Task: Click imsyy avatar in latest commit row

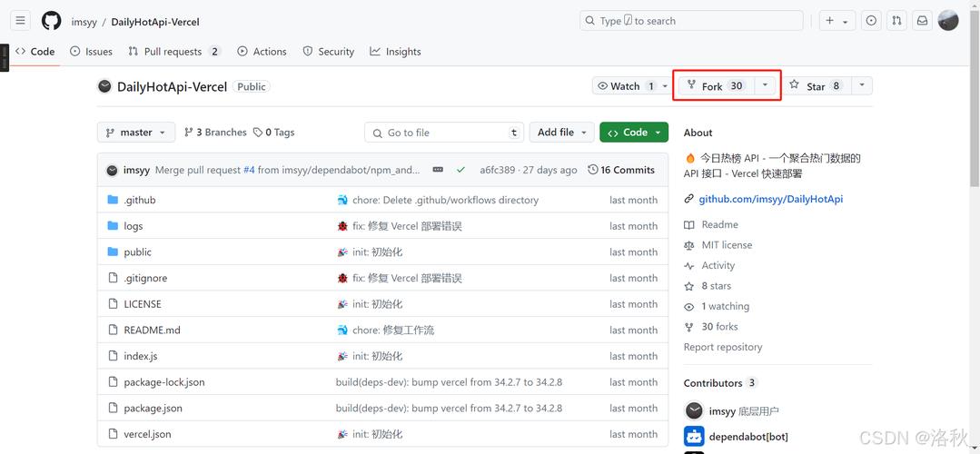Action: 112,170
